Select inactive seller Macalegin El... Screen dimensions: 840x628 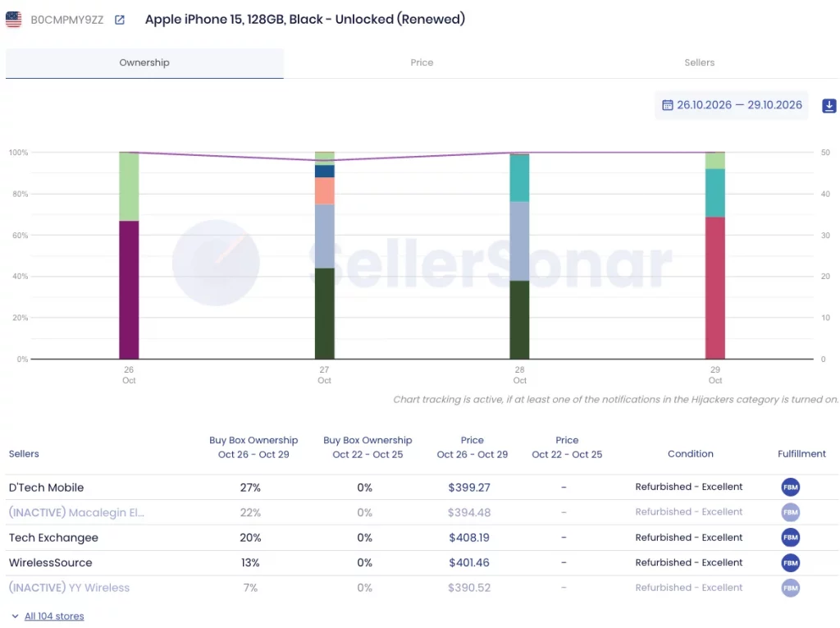(x=76, y=513)
